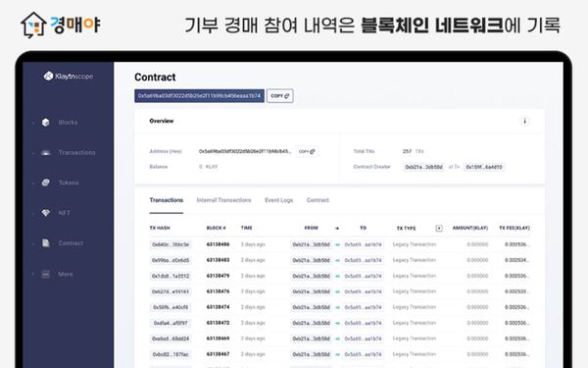Switch to the Internal Transactions tab
This screenshot has width=588, height=368.
click(x=223, y=200)
